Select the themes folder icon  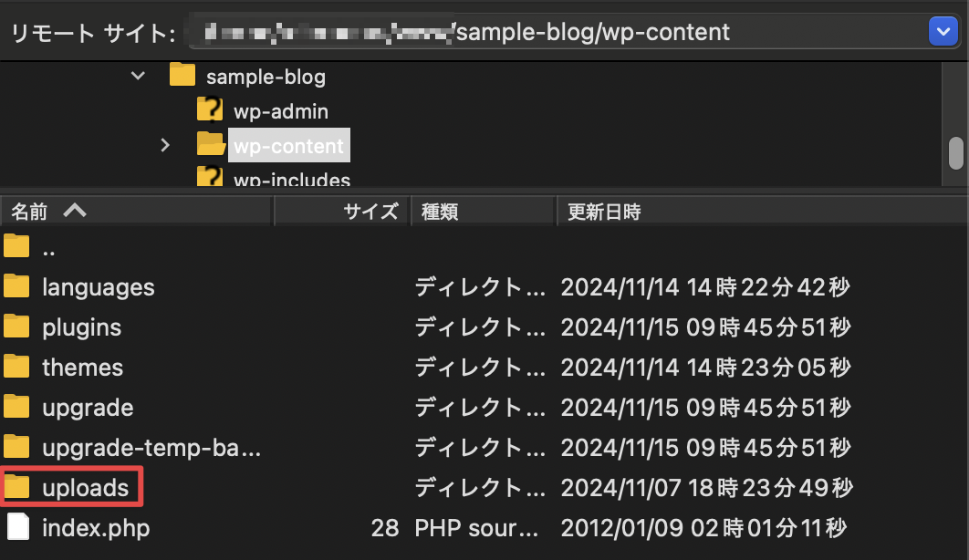[x=17, y=368]
